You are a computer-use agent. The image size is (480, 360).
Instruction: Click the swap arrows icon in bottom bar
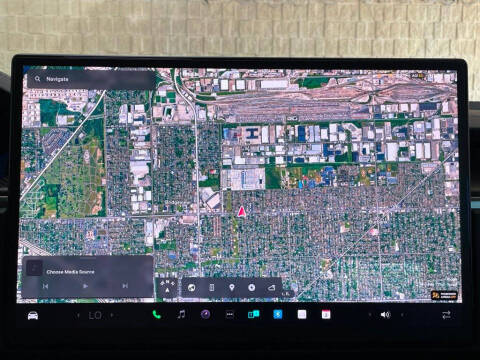(x=446, y=315)
